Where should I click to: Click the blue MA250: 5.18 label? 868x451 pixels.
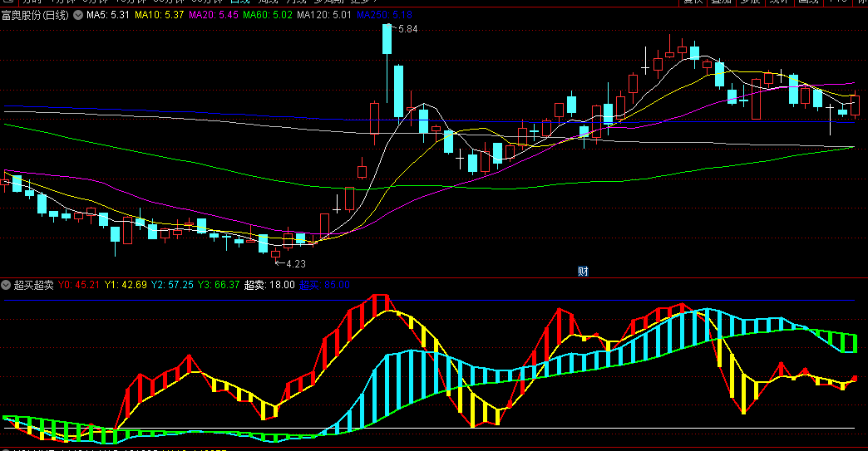[384, 15]
